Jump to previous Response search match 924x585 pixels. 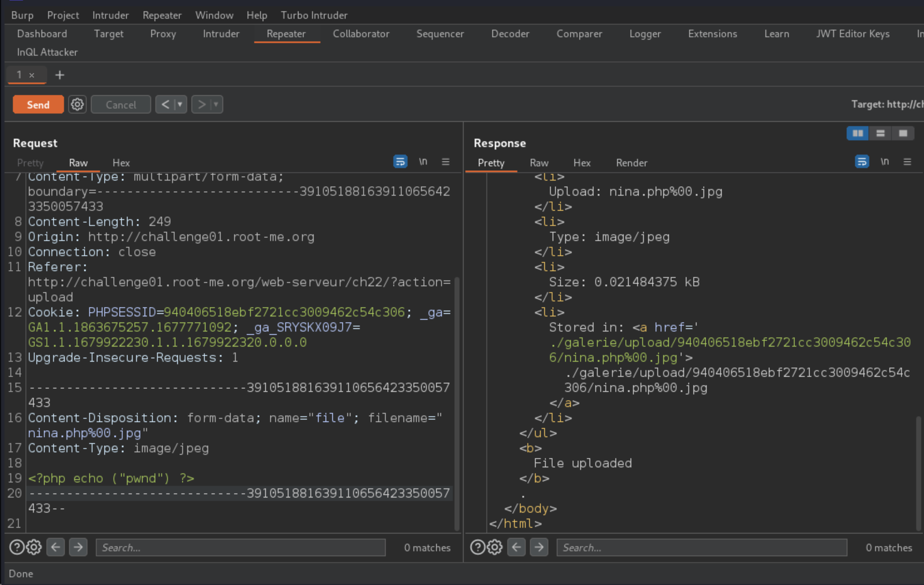pos(517,547)
